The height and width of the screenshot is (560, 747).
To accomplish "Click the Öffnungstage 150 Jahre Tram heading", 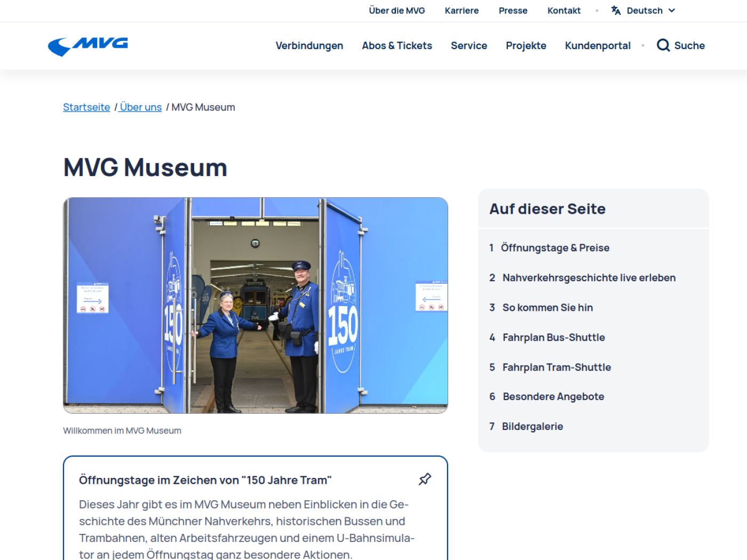I will click(x=205, y=481).
